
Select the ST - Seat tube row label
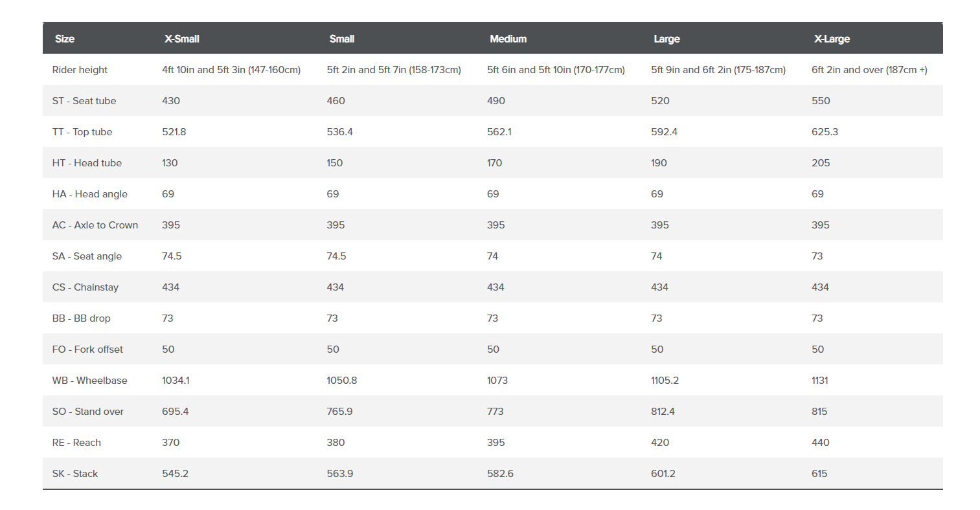tap(84, 101)
